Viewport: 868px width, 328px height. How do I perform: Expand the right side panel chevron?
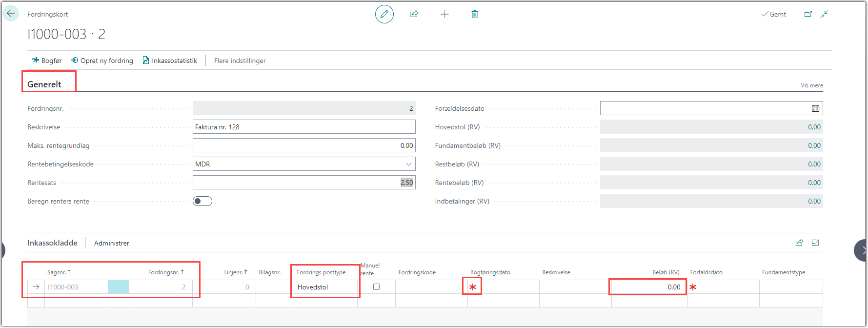(x=862, y=250)
